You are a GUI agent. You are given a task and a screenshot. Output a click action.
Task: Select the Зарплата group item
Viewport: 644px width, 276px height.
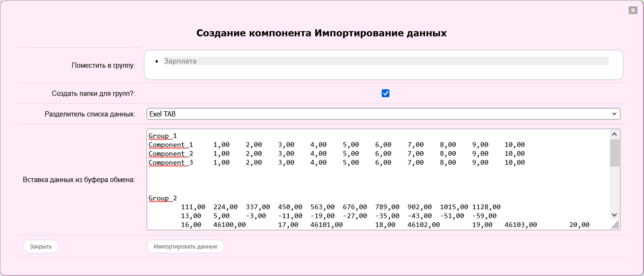pos(180,61)
